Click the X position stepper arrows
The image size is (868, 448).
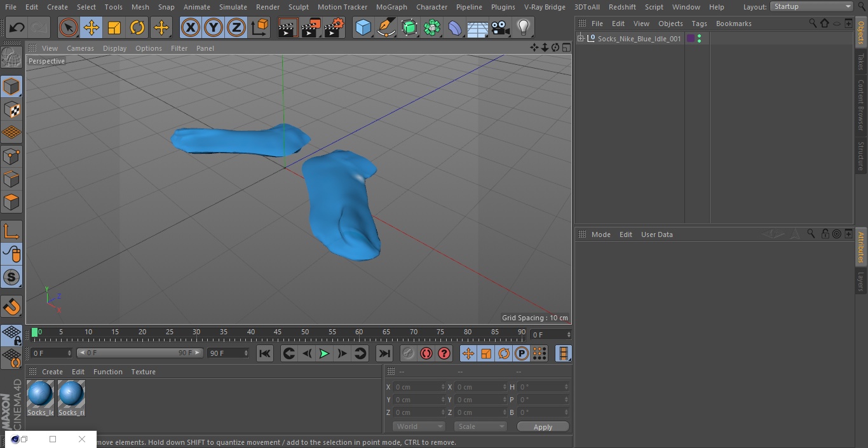tap(442, 387)
